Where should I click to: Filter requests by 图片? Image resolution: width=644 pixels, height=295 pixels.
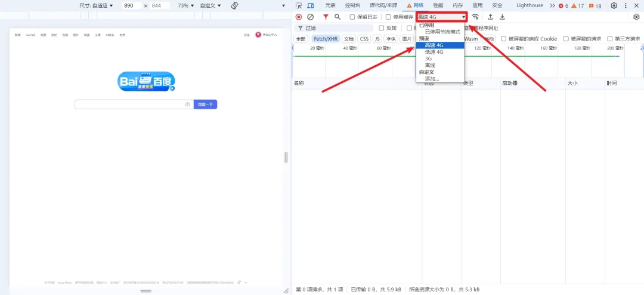tap(407, 39)
